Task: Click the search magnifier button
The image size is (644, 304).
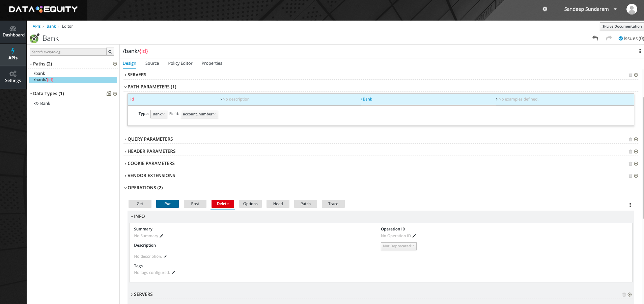Action: (110, 52)
